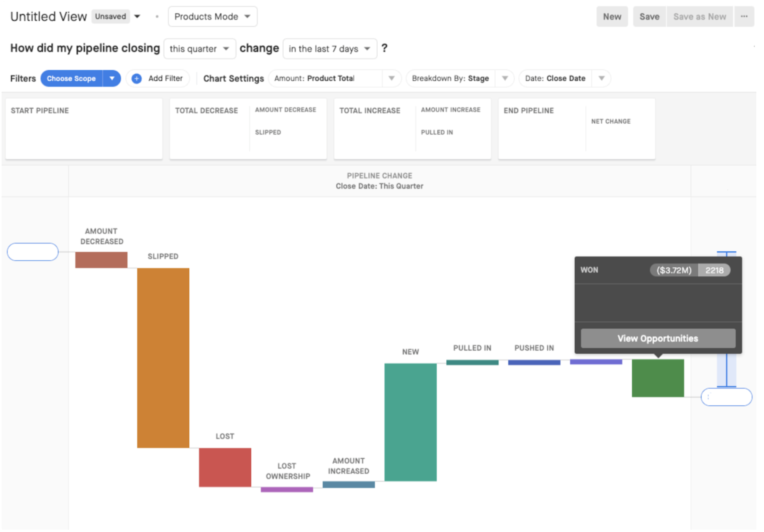Open the Unsaved view dropdown arrow
Screen dimensions: 764x532
pos(137,17)
